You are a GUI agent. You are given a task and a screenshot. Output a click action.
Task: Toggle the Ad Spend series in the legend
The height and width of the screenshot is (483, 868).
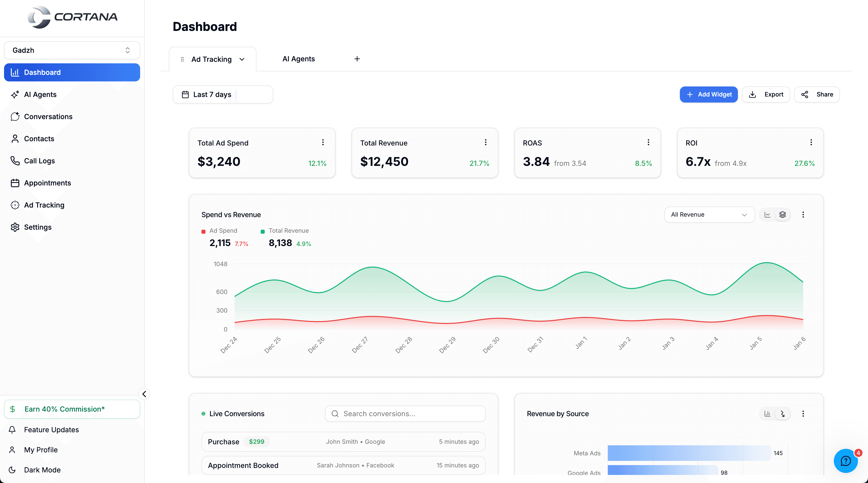tap(220, 230)
